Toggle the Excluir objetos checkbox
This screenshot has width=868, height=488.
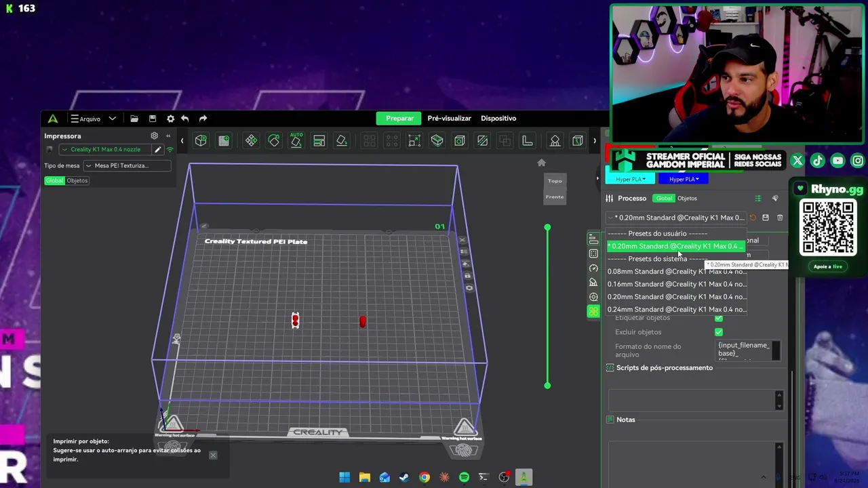(719, 332)
